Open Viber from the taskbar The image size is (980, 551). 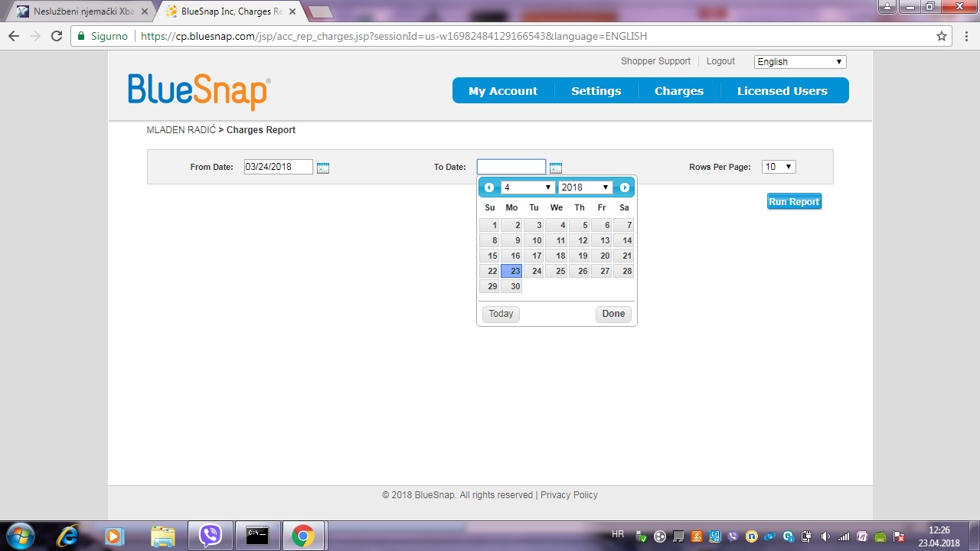(x=210, y=536)
